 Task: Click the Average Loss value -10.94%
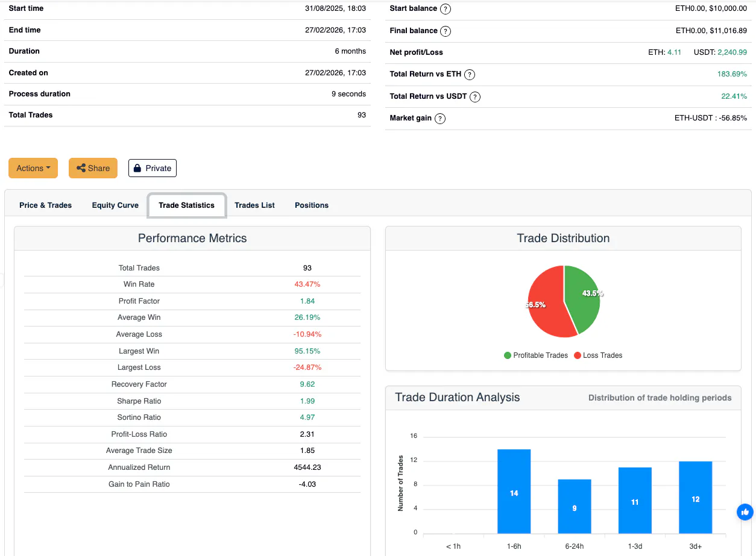pyautogui.click(x=307, y=334)
